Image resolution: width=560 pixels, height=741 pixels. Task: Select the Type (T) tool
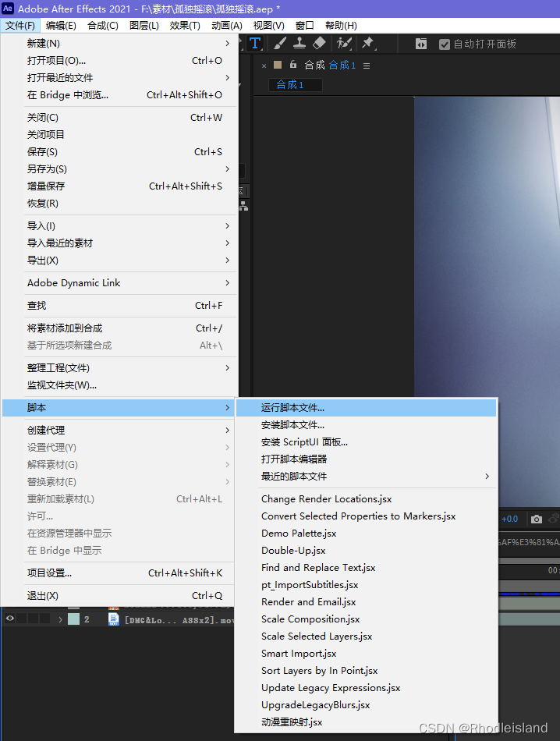pyautogui.click(x=255, y=44)
